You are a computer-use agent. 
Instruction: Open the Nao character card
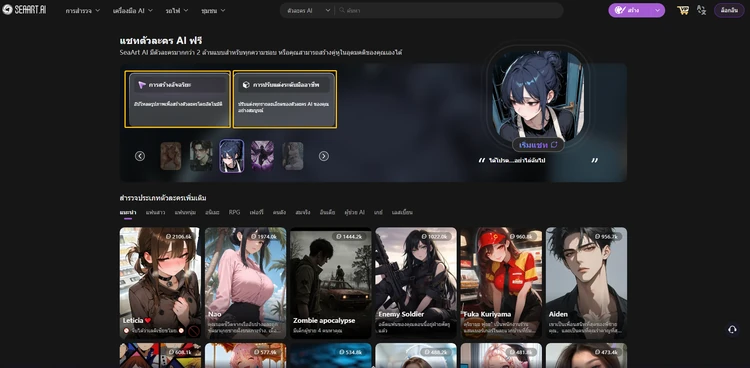(x=245, y=283)
